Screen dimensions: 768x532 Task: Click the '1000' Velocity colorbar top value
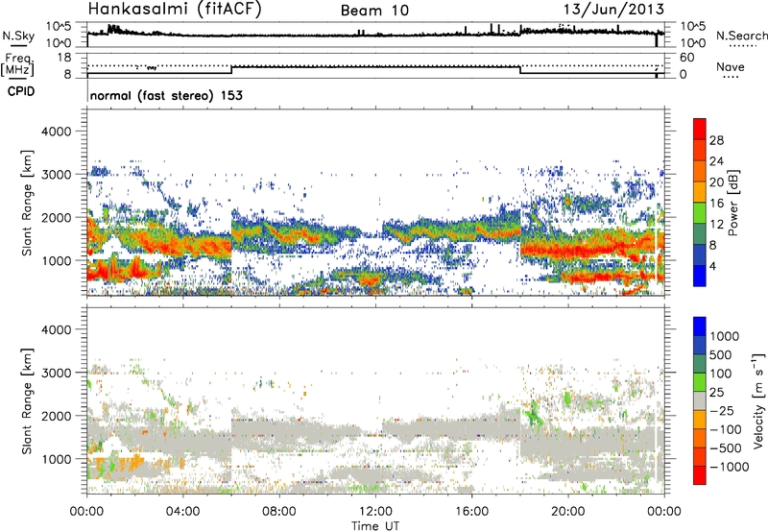(x=725, y=336)
